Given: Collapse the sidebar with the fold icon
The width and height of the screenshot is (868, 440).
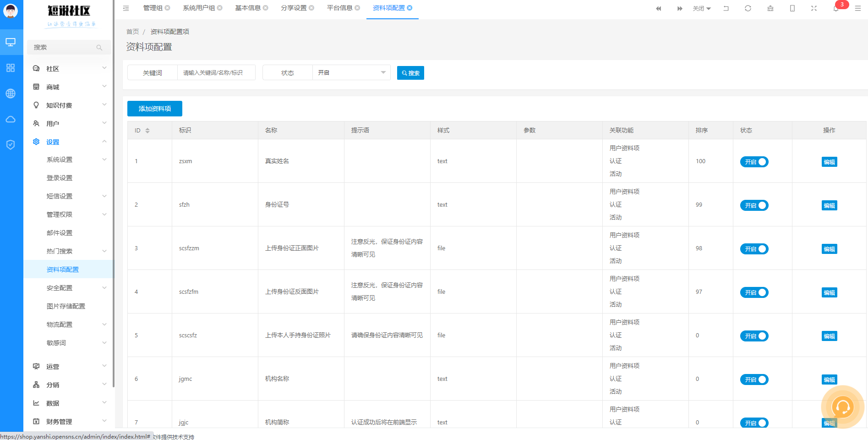Looking at the screenshot, I should click(126, 8).
